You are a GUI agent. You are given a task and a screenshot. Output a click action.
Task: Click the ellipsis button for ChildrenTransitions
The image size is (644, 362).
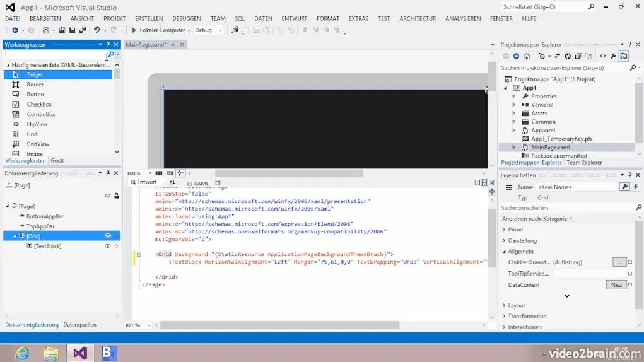click(619, 262)
